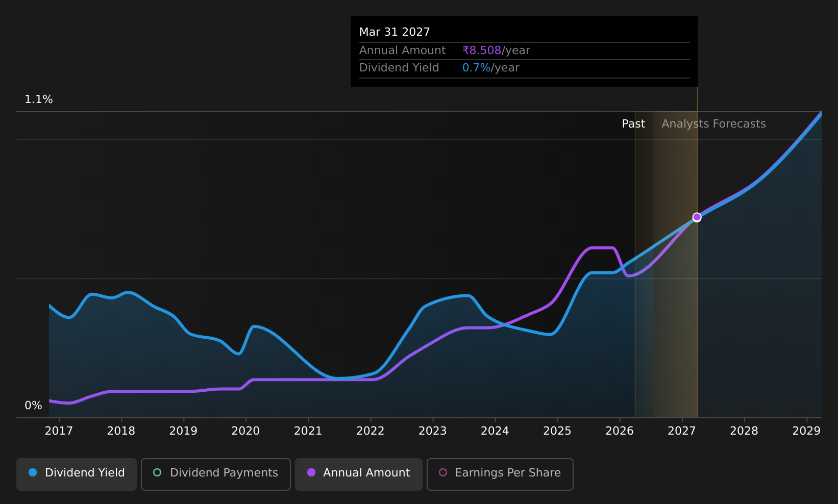The image size is (838, 504).
Task: Click the 2027 x-axis label
Action: (x=681, y=431)
